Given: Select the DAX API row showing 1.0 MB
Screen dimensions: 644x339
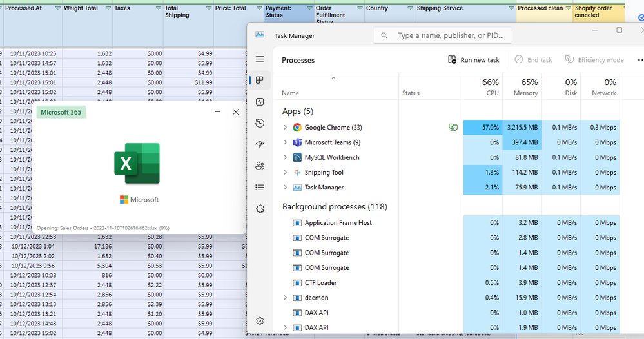Looking at the screenshot, I should click(x=447, y=313).
